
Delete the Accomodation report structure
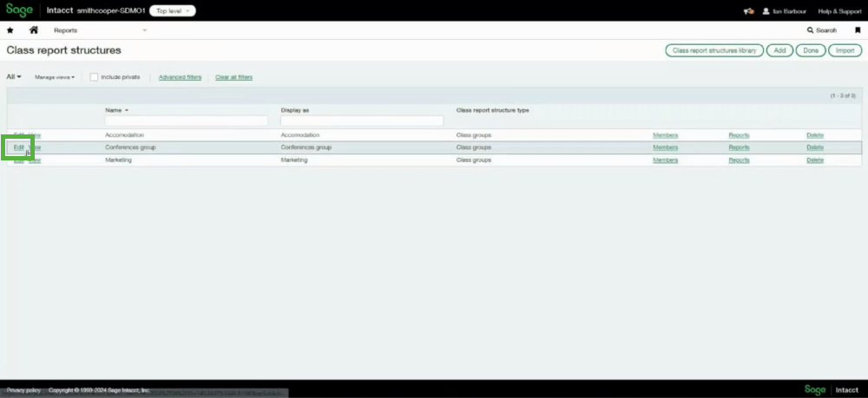pos(814,135)
